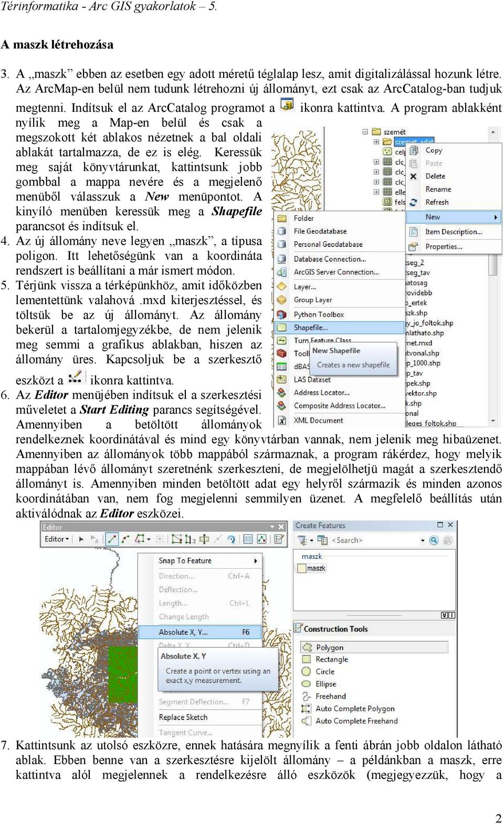Select the Auto Complete Freehand tool
504x824 pixels.
pos(350,721)
